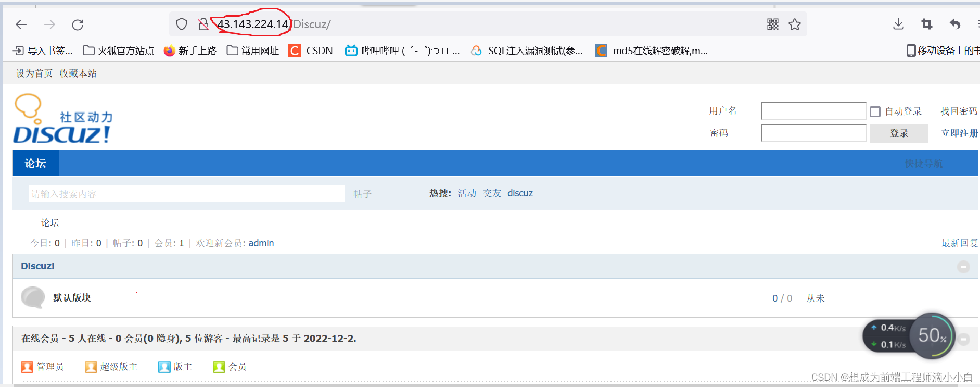The height and width of the screenshot is (387, 980).
Task: Click the 从未 last post text
Action: click(x=816, y=298)
